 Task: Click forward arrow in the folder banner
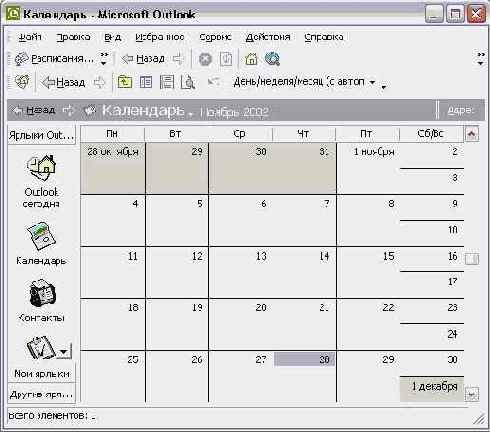click(68, 110)
